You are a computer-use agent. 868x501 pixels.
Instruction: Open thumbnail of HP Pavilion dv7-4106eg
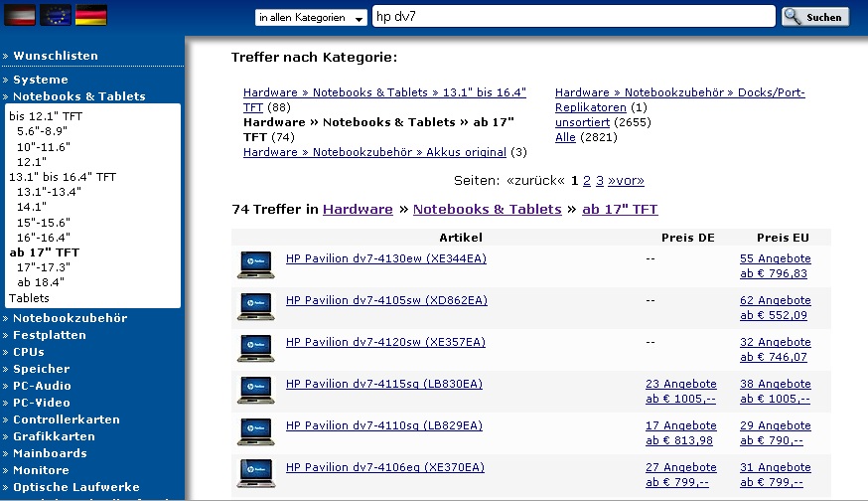tap(256, 473)
